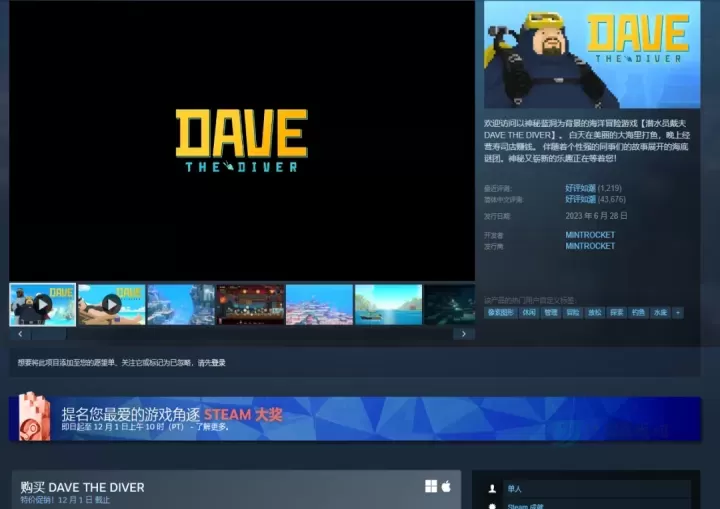Image resolution: width=720 pixels, height=509 pixels.
Task: Open MINTROCKET publisher link
Action: (x=590, y=245)
